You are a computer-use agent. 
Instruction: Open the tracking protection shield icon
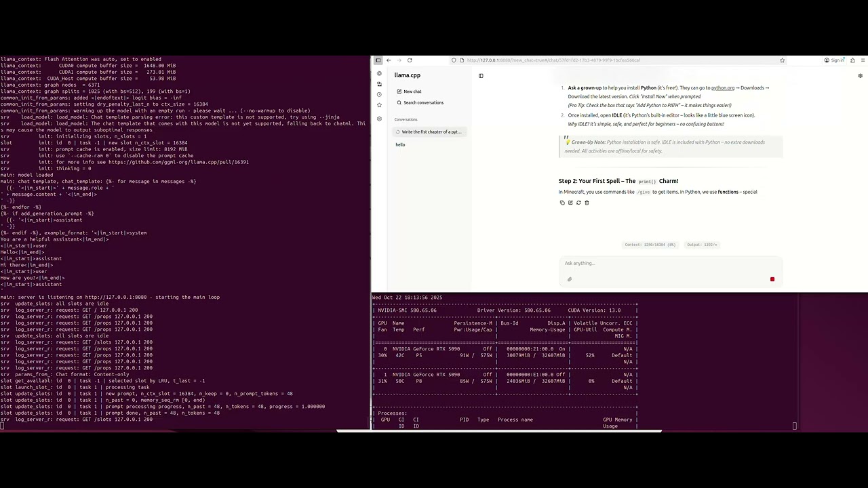tap(454, 60)
